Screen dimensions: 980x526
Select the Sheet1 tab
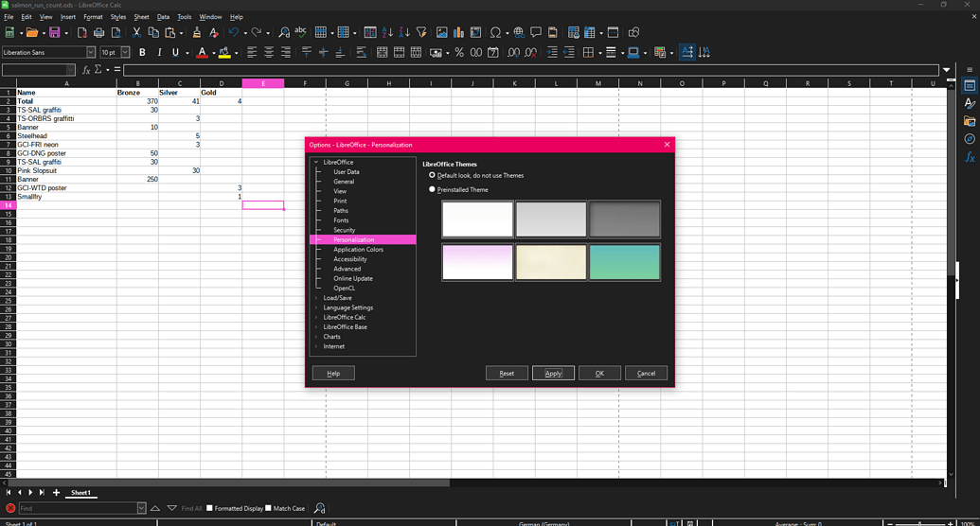pos(80,493)
